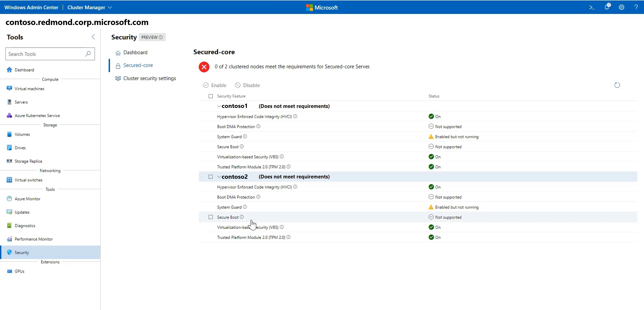Expand the contoso2 node tree

(x=219, y=177)
